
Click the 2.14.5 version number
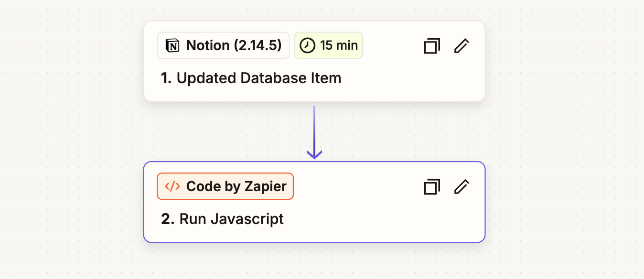[259, 45]
